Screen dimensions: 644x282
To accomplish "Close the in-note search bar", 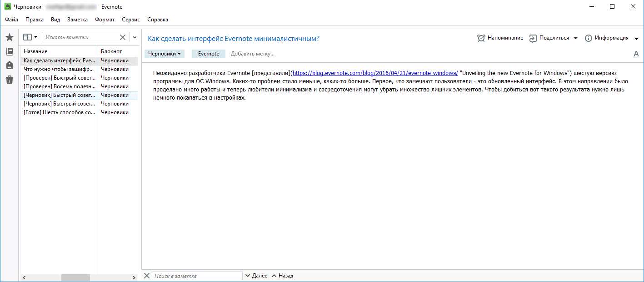I will click(x=146, y=276).
